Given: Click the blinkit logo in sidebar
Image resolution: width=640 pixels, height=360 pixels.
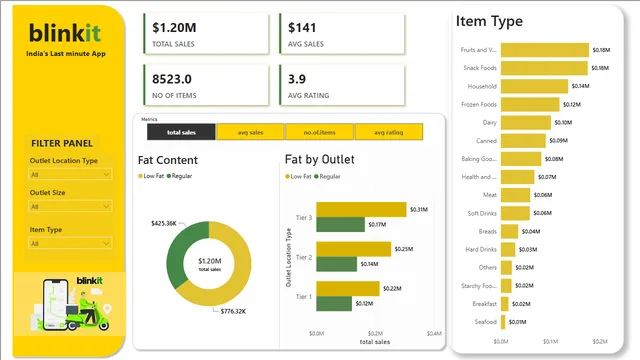Looking at the screenshot, I should coord(64,33).
